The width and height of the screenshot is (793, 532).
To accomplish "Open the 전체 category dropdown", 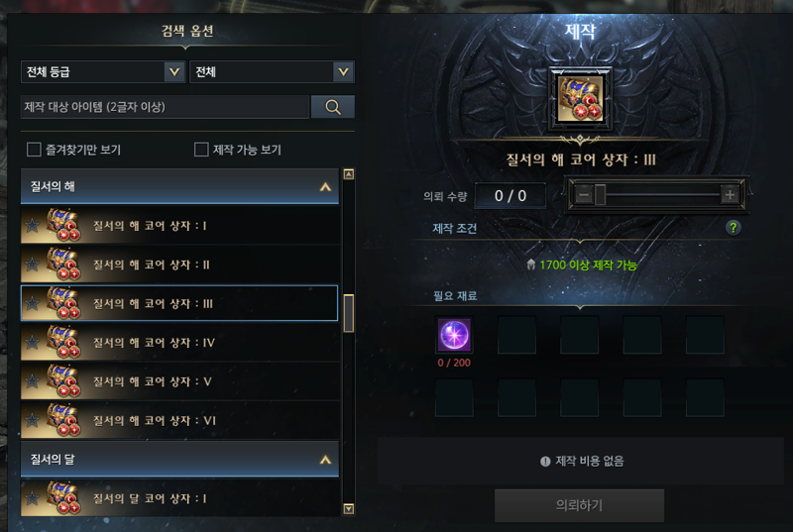I will (x=272, y=71).
